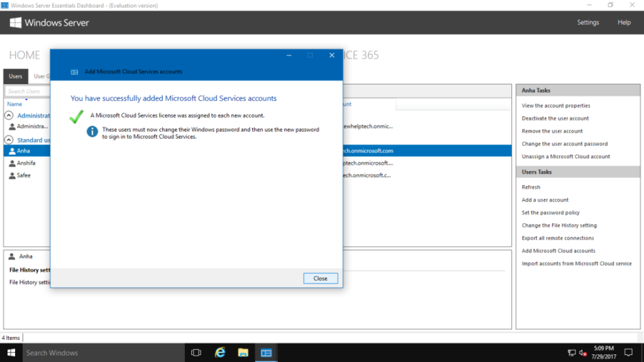The height and width of the screenshot is (362, 644).
Task: Click Refresh in Users Tasks
Action: pos(531,187)
